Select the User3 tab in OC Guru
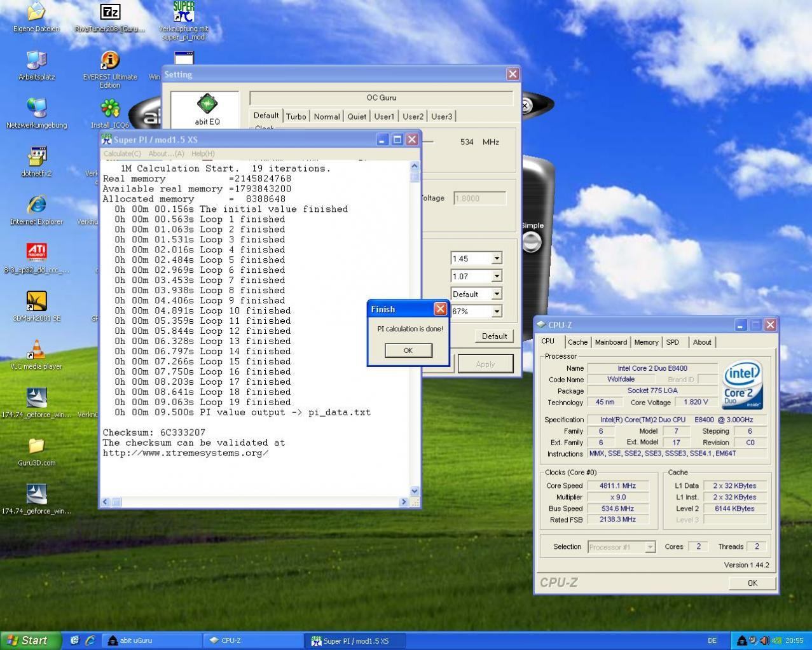This screenshot has height=650, width=812. coord(441,116)
